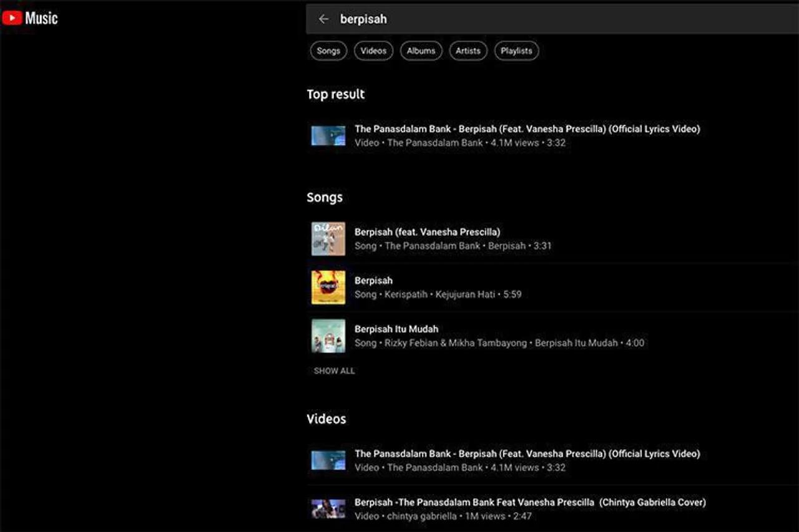Open album 'Berpisah Itu Mudah' link beside 4:00
Screen dimensions: 799x532
click(x=576, y=343)
